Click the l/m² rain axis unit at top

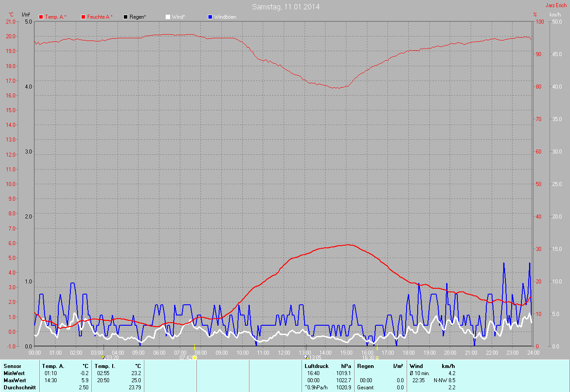[26, 15]
